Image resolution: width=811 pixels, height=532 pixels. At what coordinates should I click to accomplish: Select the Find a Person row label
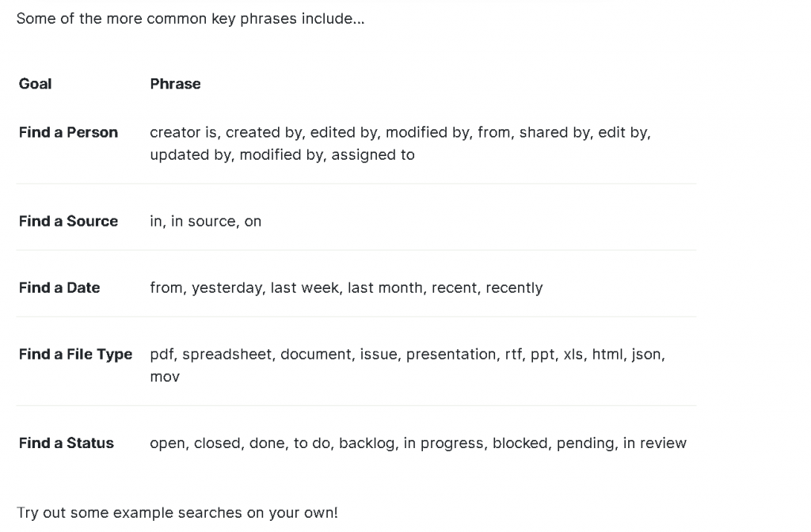point(68,132)
